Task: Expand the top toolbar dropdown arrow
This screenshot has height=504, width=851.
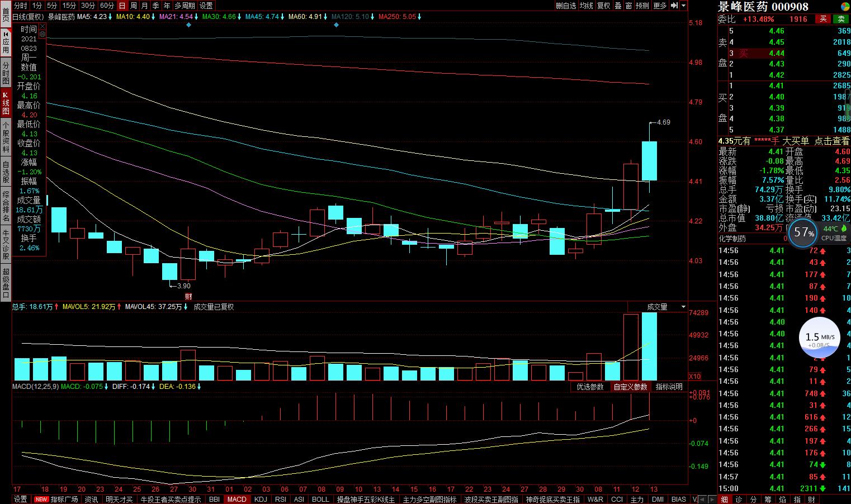Action: point(684,6)
